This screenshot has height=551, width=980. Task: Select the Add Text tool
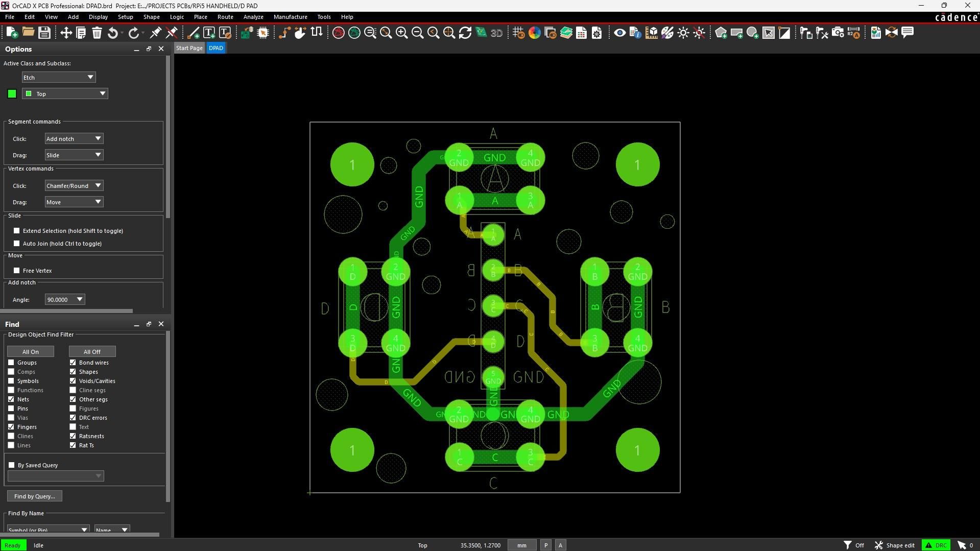(209, 33)
